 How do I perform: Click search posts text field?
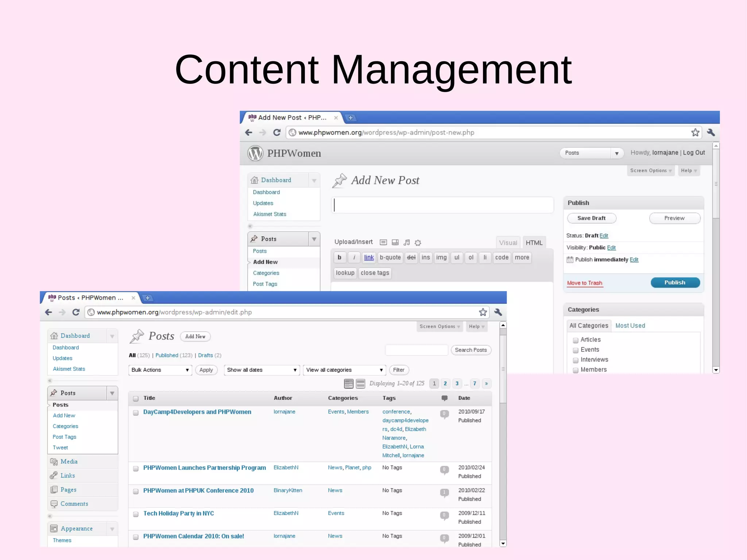coord(417,350)
